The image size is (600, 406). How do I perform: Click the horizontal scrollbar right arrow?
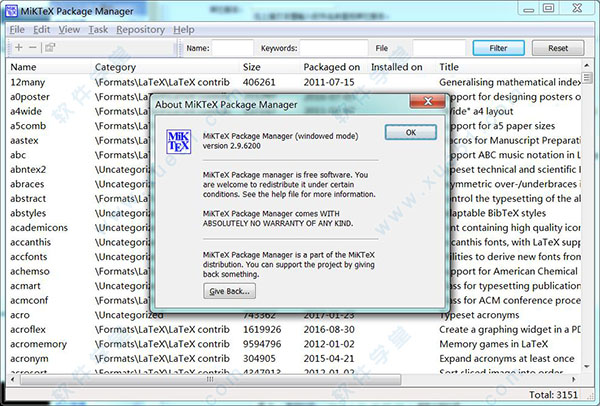tap(573, 379)
